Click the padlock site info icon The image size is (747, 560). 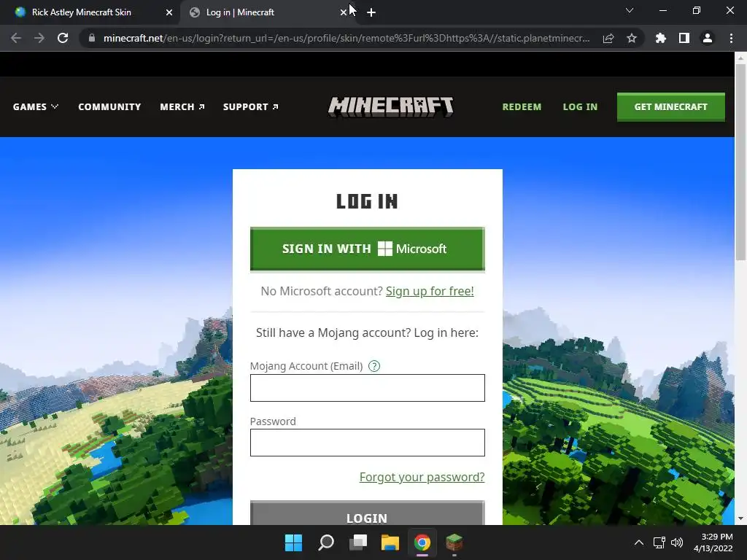91,38
